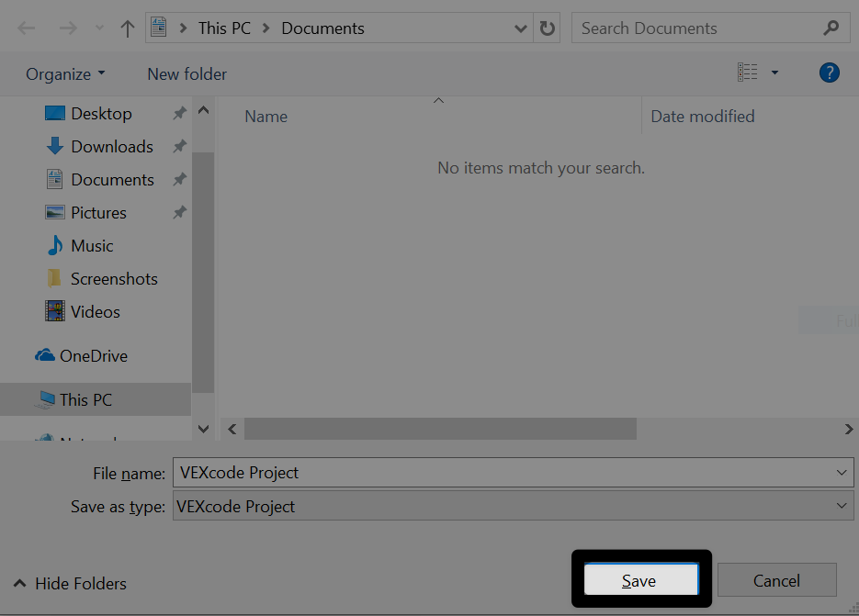Click the Refresh icon in address bar
This screenshot has width=859, height=616.
(x=548, y=28)
